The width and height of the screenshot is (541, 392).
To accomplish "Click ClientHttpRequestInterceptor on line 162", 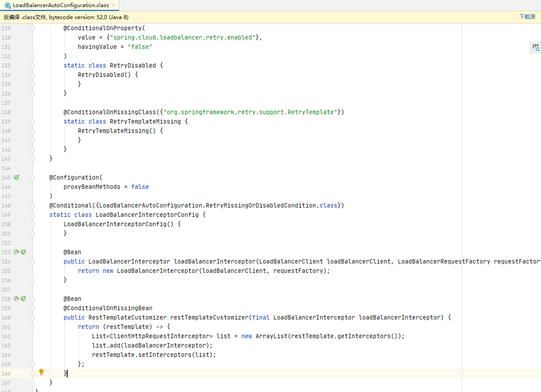I will tap(160, 336).
